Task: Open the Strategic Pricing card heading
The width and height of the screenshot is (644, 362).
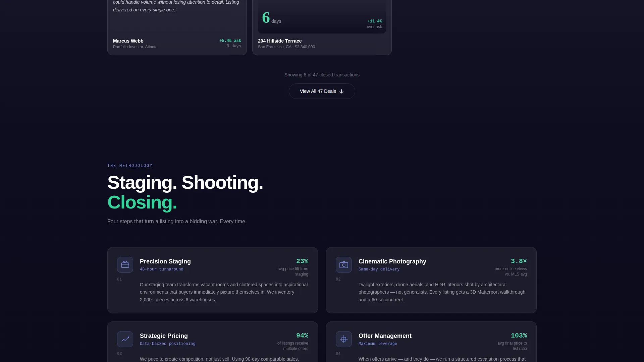Action: pos(164,336)
